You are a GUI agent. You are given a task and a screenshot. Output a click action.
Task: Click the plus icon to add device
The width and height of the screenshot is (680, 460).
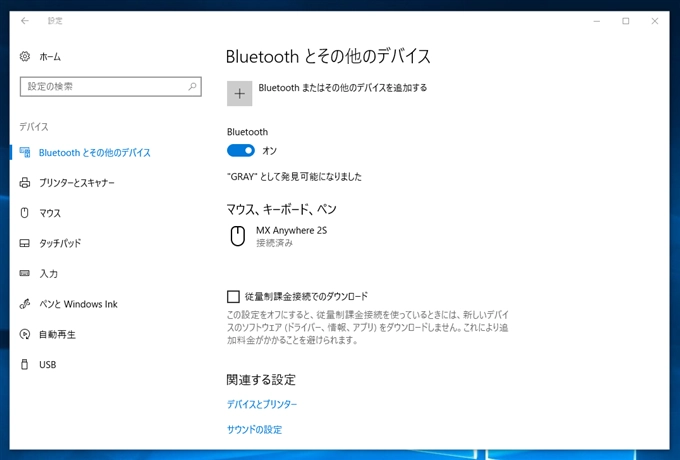pos(239,93)
